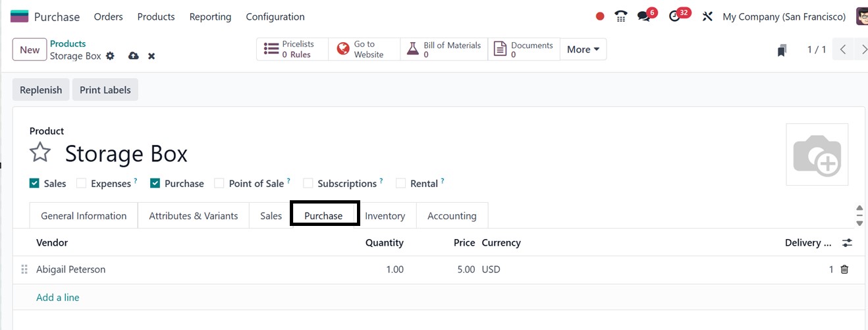Uncheck the Sales checkbox

tap(35, 184)
